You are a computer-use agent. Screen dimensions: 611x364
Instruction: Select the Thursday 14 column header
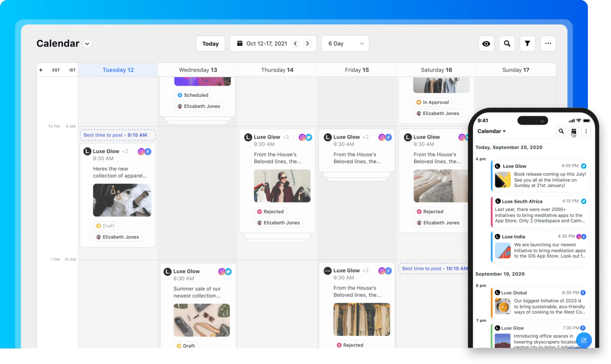point(277,70)
